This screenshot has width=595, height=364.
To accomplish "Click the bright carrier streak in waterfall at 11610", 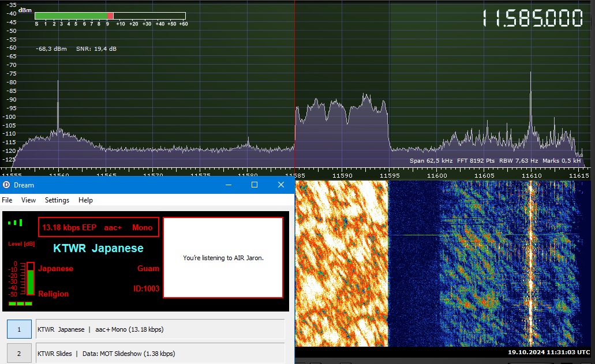I will [x=530, y=264].
